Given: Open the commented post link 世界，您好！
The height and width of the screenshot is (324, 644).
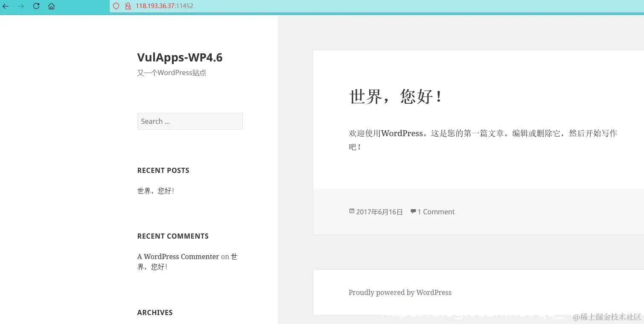Looking at the screenshot, I should coord(188,262).
